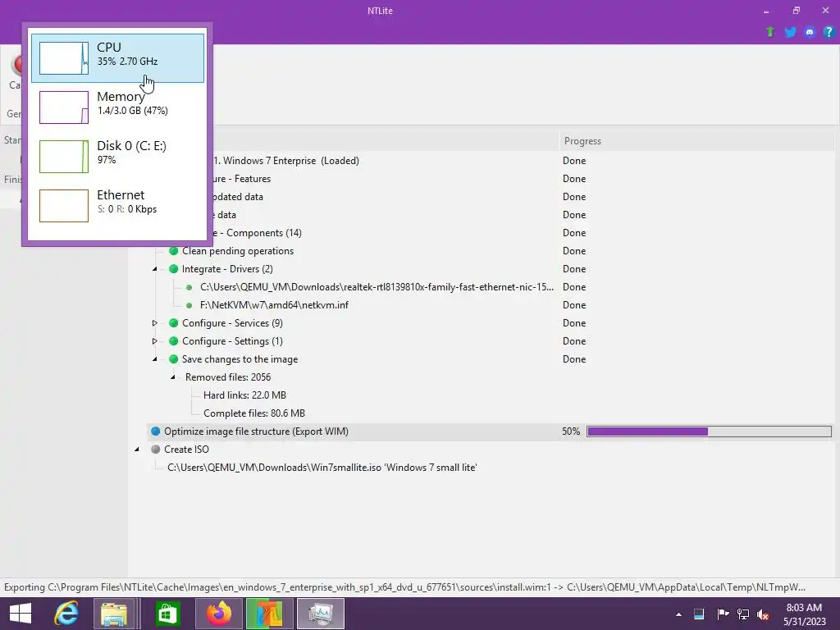Launch Internet Explorer from the taskbar
This screenshot has height=630, width=840.
click(x=66, y=614)
